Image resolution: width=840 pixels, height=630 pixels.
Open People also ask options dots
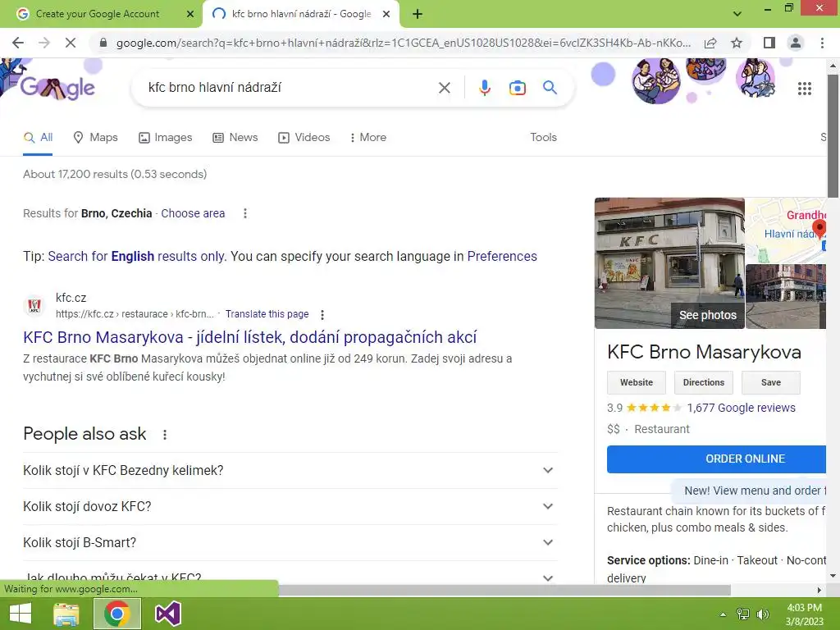tap(164, 435)
